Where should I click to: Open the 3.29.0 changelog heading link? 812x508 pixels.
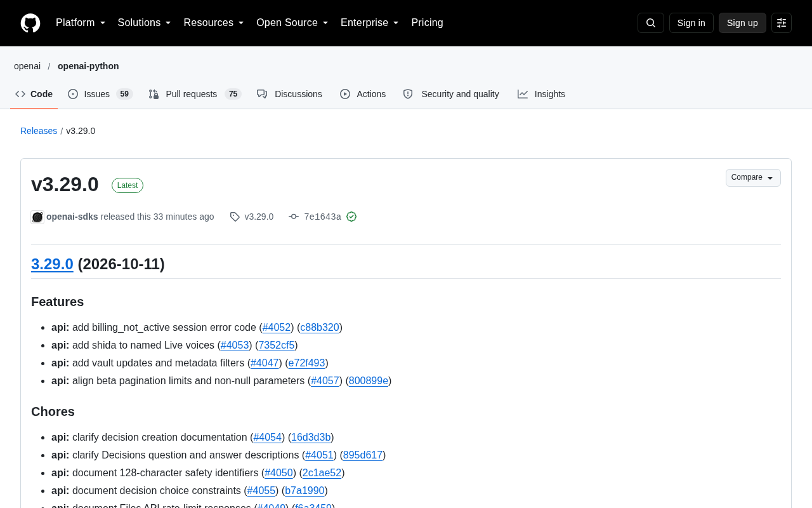52,264
